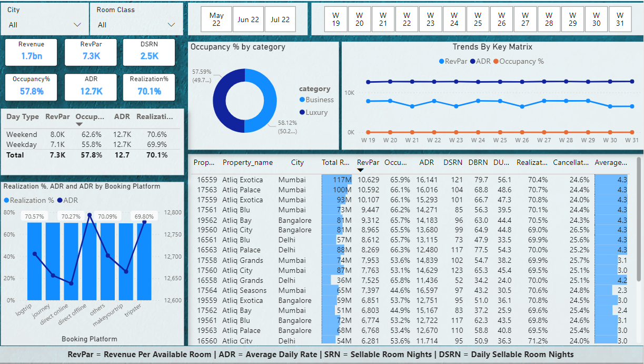The height and width of the screenshot is (364, 644).
Task: Select Business category legend marker
Action: (x=302, y=100)
